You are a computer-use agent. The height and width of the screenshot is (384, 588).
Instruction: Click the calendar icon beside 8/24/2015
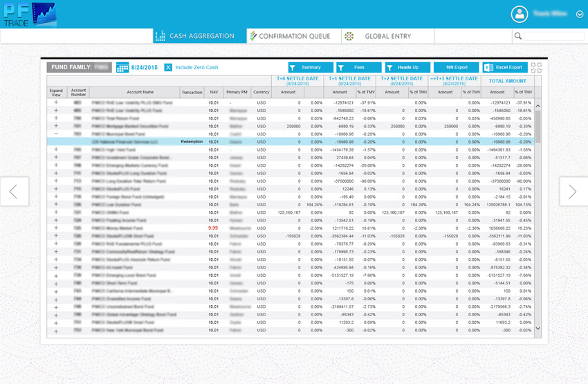[122, 68]
